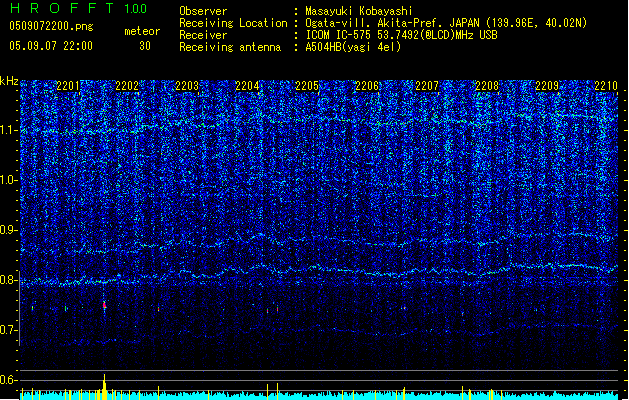Jump to the 2207 time marker
The height and width of the screenshot is (400, 629).
coord(427,87)
